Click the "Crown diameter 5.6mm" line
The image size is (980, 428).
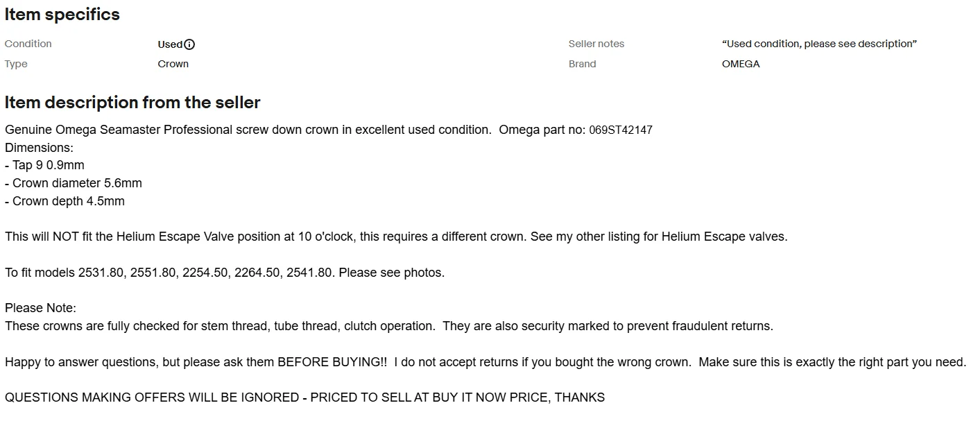coord(73,183)
